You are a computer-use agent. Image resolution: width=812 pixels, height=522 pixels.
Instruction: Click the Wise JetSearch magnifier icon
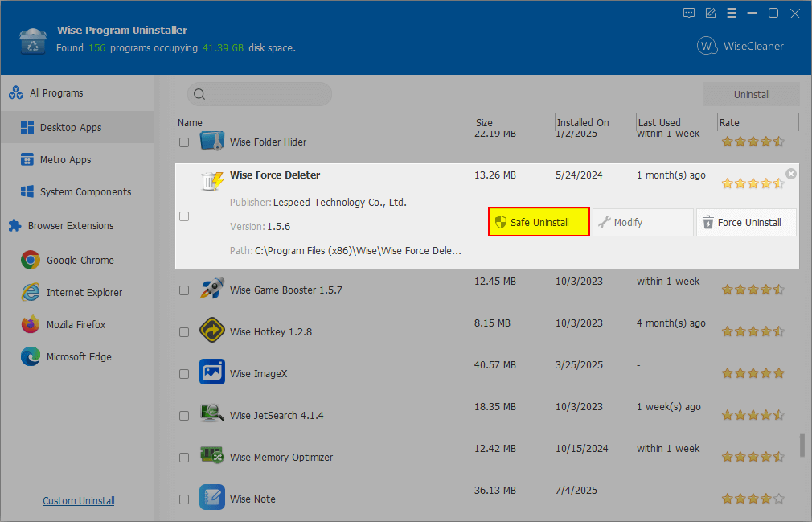(x=211, y=413)
